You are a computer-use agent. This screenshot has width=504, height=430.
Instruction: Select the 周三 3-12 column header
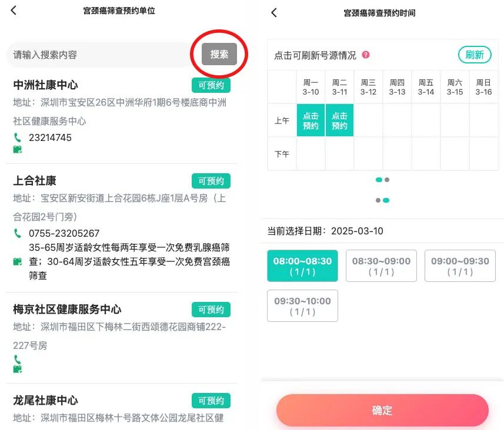click(x=368, y=87)
